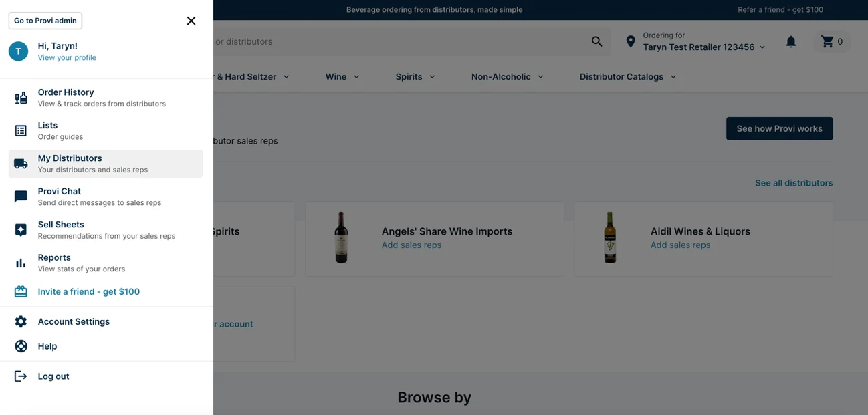Viewport: 868px width, 415px height.
Task: Open Provi Chat via the chat bubble icon
Action: tap(21, 195)
